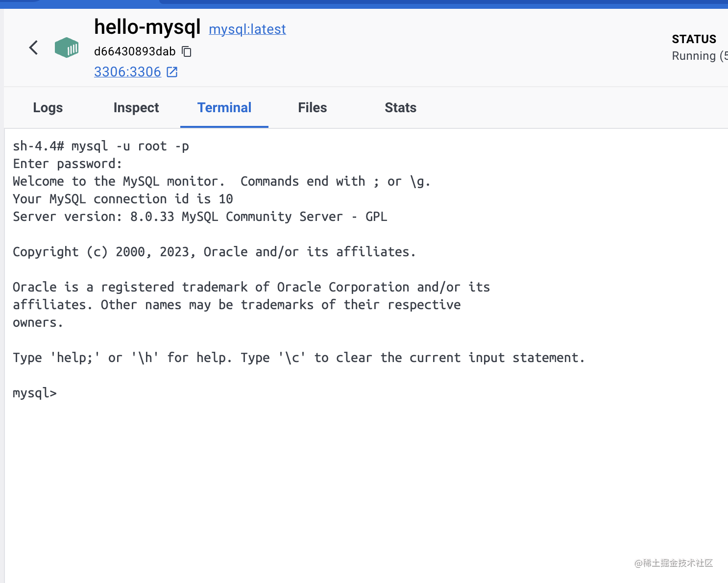Screen dimensions: 728x583
Task: Click the hello-mysql container name
Action: point(147,27)
